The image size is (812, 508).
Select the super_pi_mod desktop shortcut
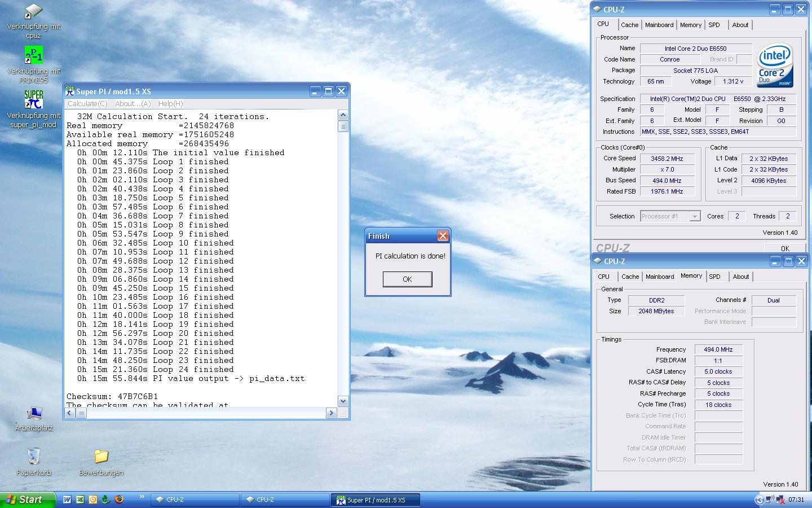pos(33,99)
